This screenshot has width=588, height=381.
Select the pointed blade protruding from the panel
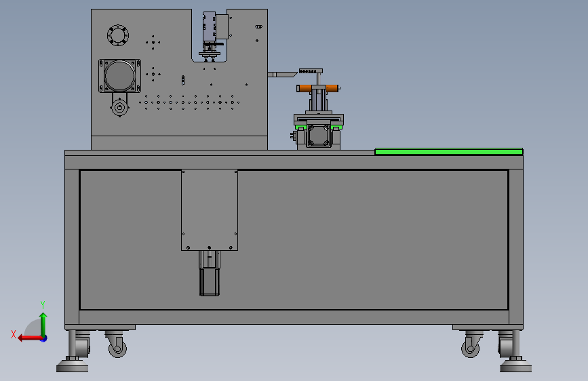[x=282, y=75]
